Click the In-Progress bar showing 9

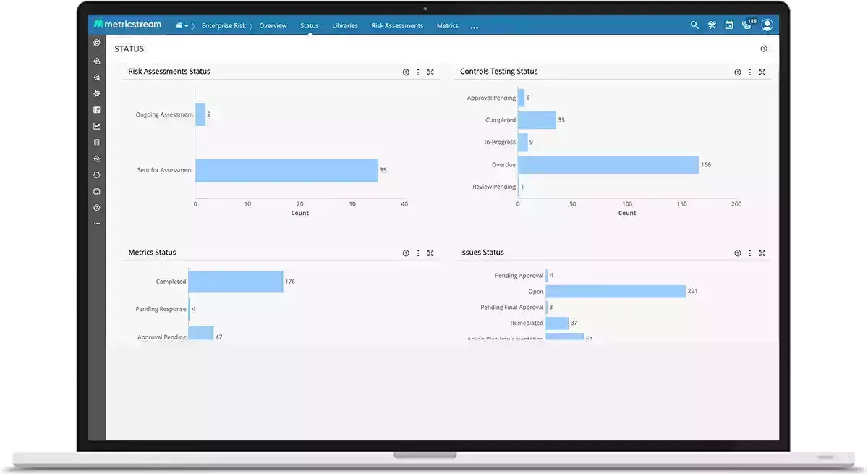(523, 143)
